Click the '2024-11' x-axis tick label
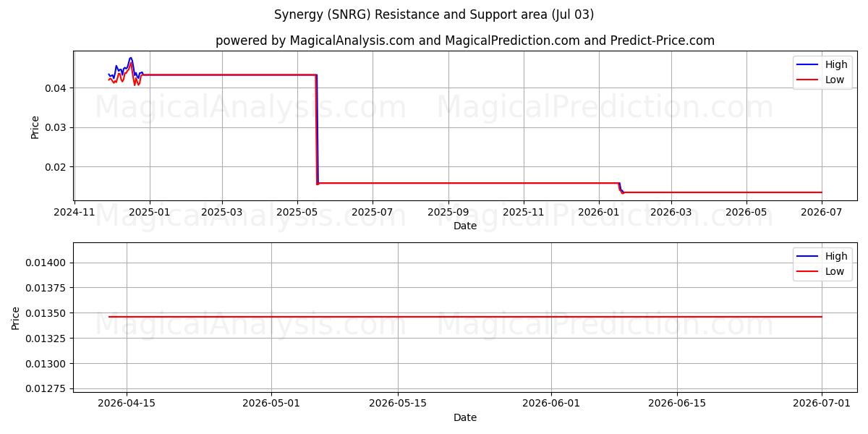The width and height of the screenshot is (868, 434). [75, 212]
